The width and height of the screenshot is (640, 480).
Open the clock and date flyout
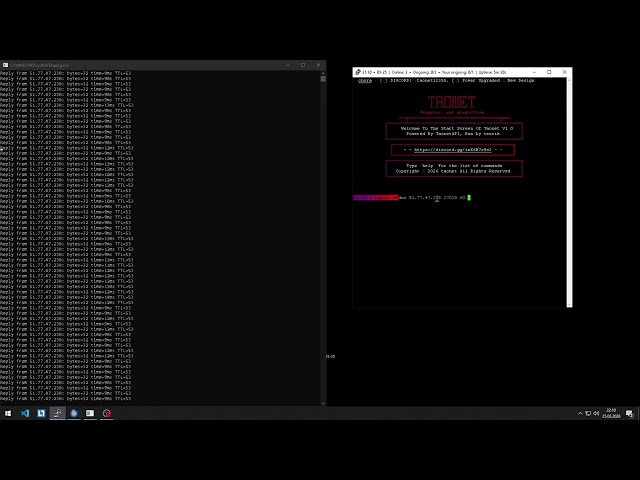click(x=611, y=413)
